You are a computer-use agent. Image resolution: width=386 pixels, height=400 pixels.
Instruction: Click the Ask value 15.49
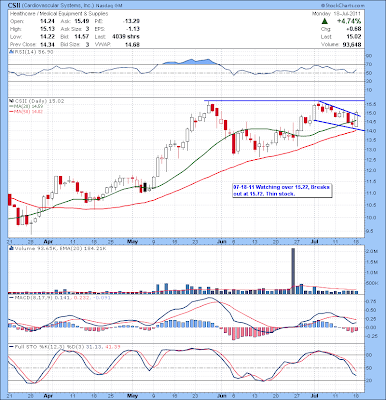pyautogui.click(x=83, y=21)
